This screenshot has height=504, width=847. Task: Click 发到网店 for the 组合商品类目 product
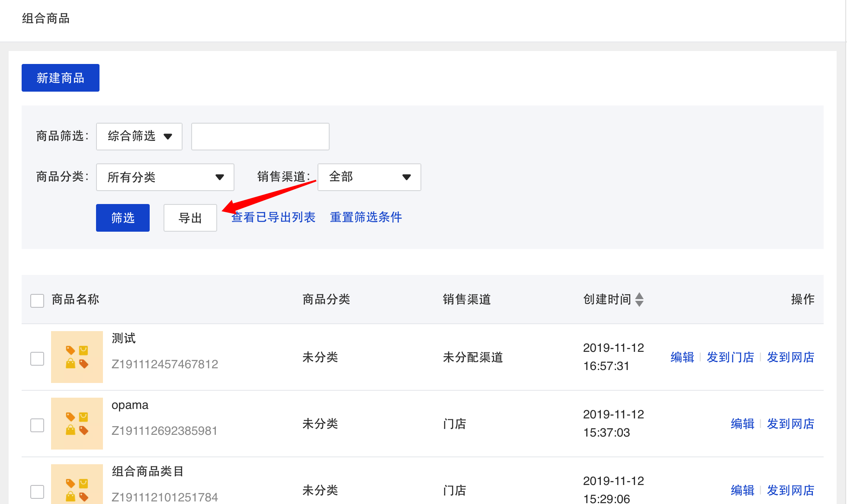click(x=791, y=491)
